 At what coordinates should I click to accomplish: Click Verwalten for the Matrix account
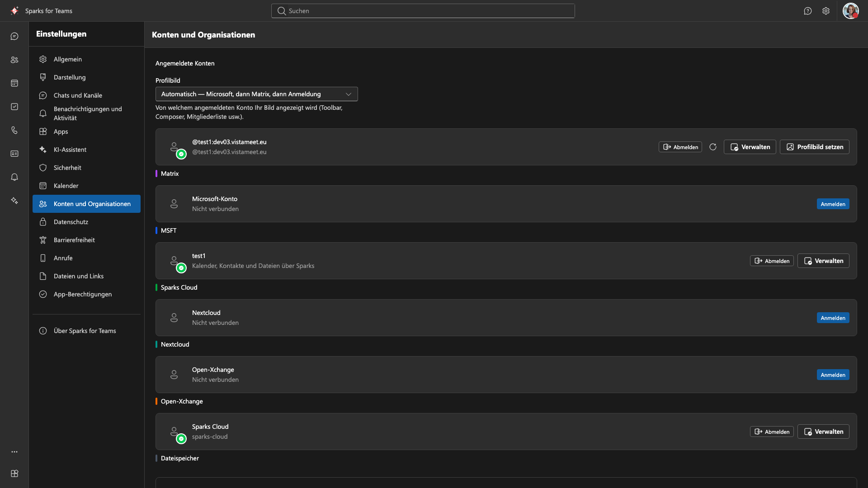[x=750, y=147]
